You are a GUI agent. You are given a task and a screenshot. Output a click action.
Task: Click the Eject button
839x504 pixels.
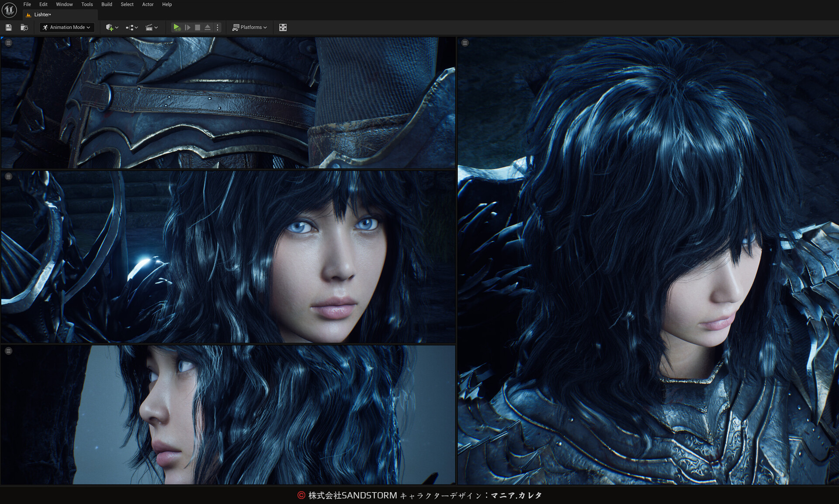(x=208, y=28)
